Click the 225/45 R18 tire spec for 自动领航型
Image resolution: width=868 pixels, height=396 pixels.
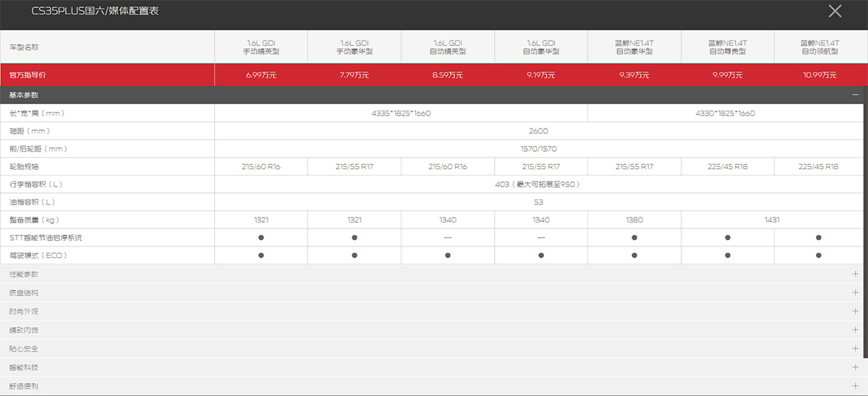pos(819,166)
